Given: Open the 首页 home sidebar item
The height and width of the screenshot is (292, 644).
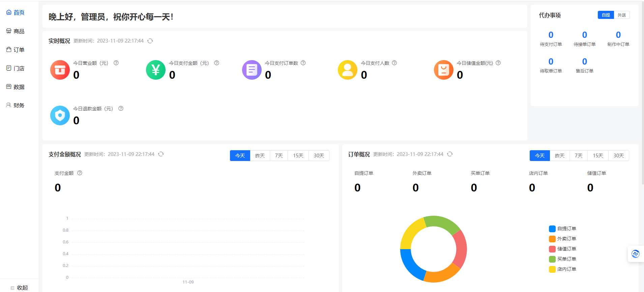Looking at the screenshot, I should 16,12.
